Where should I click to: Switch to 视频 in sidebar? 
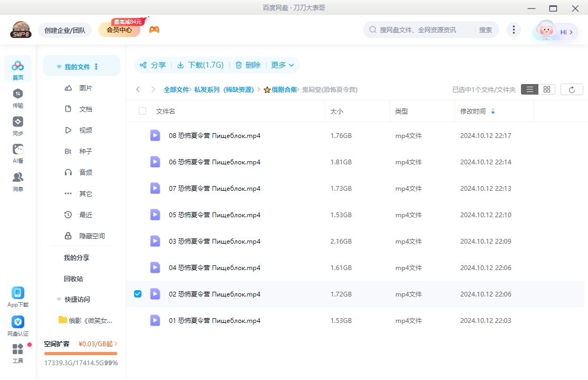pyautogui.click(x=86, y=129)
